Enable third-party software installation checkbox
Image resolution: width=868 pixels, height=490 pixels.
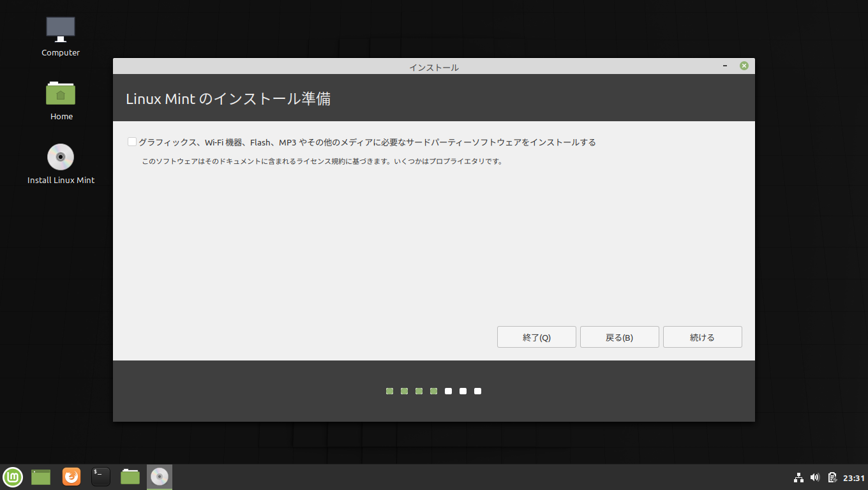(x=132, y=142)
